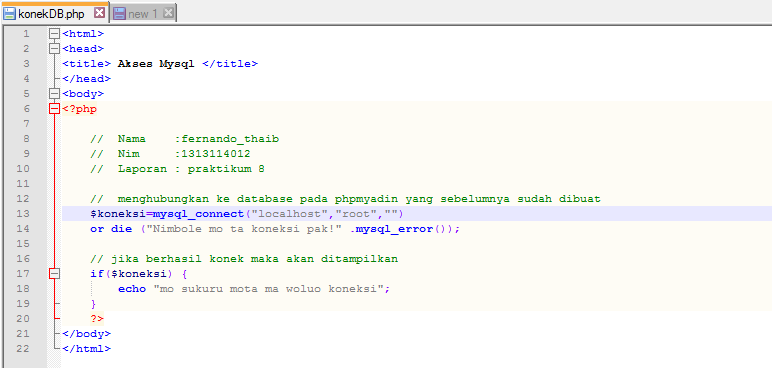Click the closing </head> tag
772x368 pixels.
[x=87, y=79]
